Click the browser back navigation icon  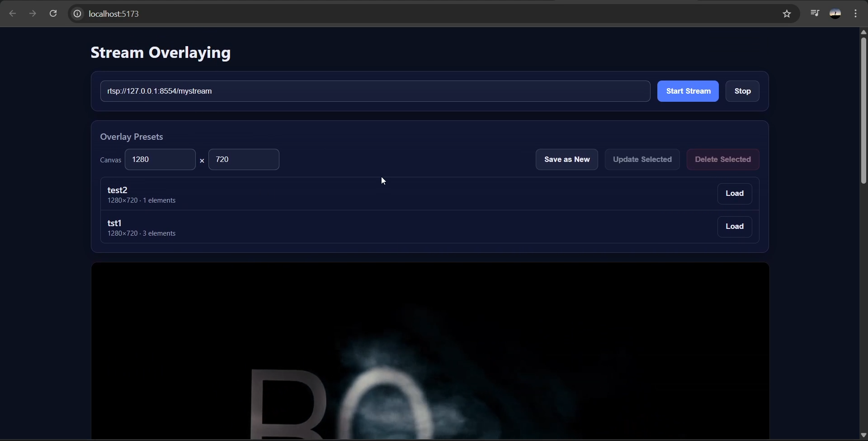pyautogui.click(x=12, y=14)
